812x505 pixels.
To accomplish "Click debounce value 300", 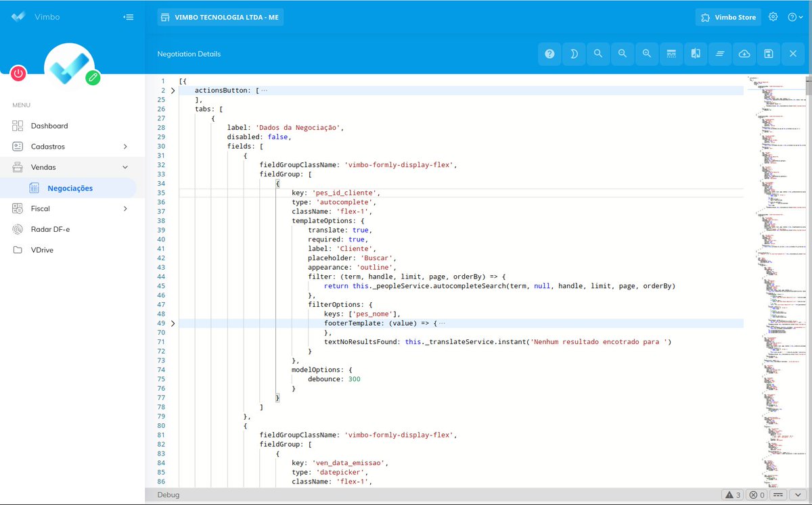I will [x=354, y=379].
